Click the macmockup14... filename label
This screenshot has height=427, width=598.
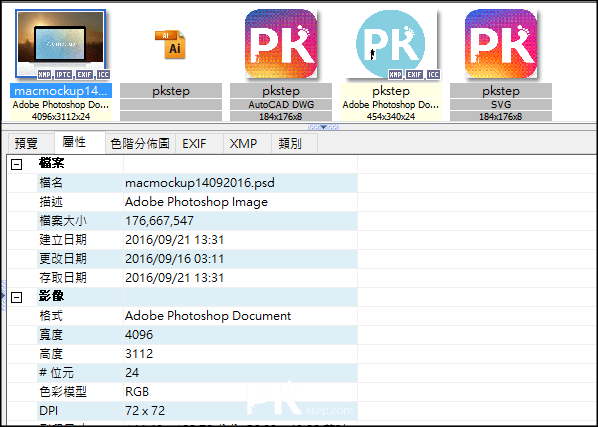pyautogui.click(x=61, y=91)
